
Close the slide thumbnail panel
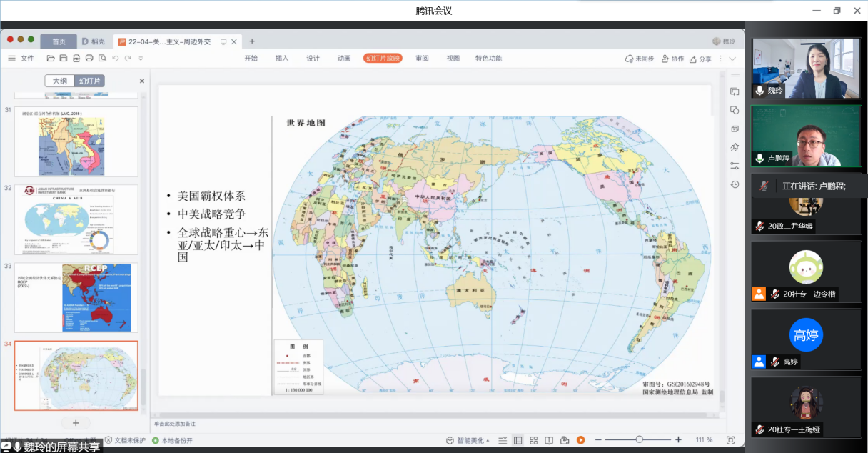click(x=141, y=81)
